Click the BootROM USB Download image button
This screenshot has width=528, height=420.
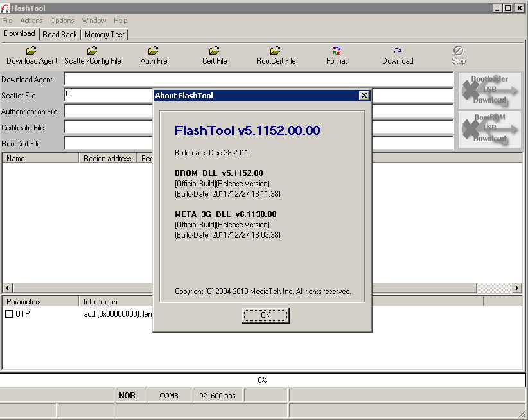click(489, 129)
